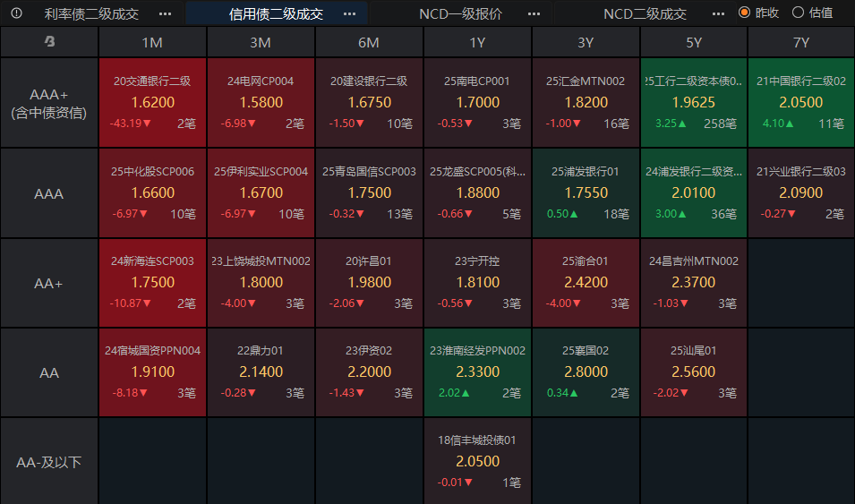Open the 工行二级资本债 cell with 258笔
The width and height of the screenshot is (855, 504).
point(694,103)
